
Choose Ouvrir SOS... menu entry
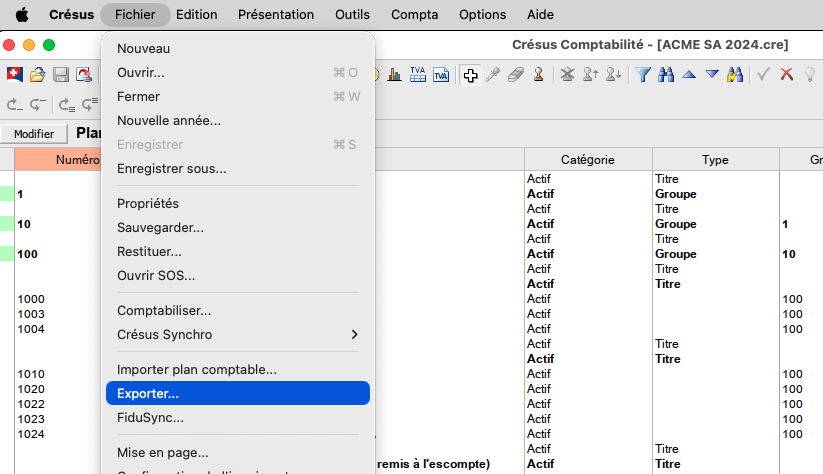238,276
